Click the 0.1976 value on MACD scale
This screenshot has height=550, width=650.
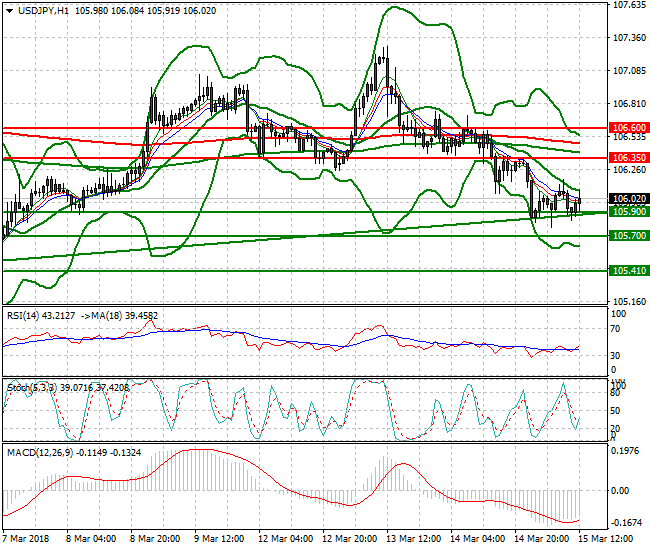tap(626, 451)
